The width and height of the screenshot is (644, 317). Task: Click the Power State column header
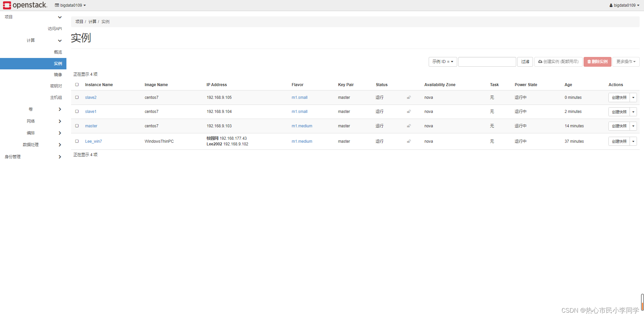(526, 85)
